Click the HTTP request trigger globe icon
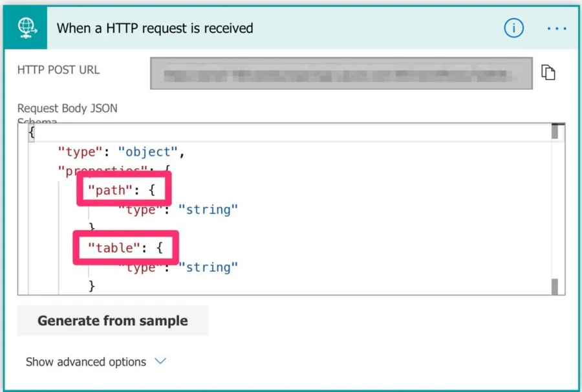 [x=25, y=28]
